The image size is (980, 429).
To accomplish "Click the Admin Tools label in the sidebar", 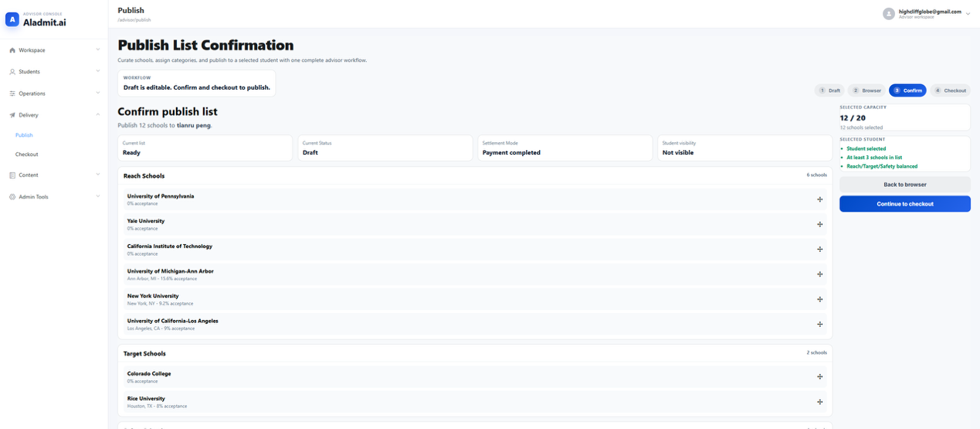I will pos(34,197).
